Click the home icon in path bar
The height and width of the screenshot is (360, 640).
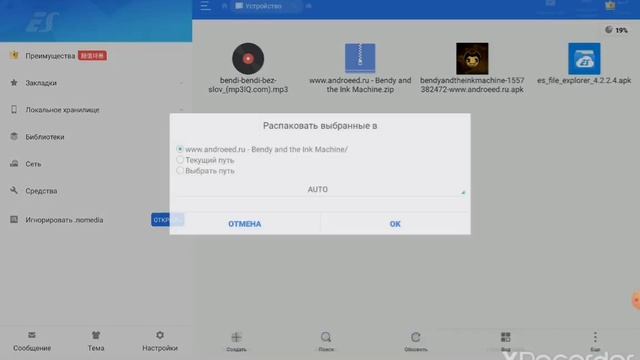point(224,6)
